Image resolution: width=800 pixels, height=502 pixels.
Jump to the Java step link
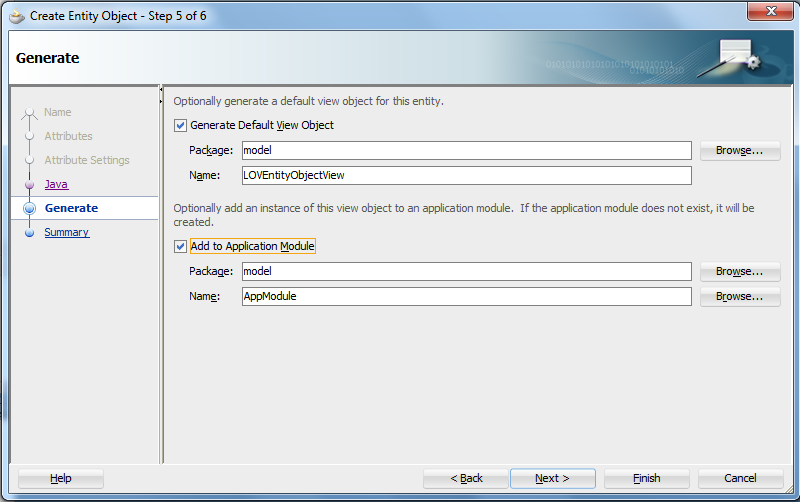click(56, 184)
